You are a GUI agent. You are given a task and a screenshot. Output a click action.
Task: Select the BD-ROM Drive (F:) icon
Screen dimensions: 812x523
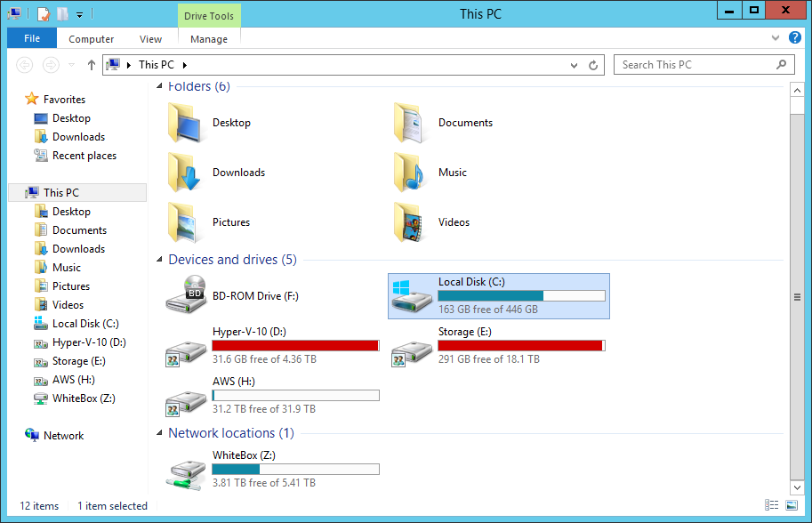click(186, 294)
